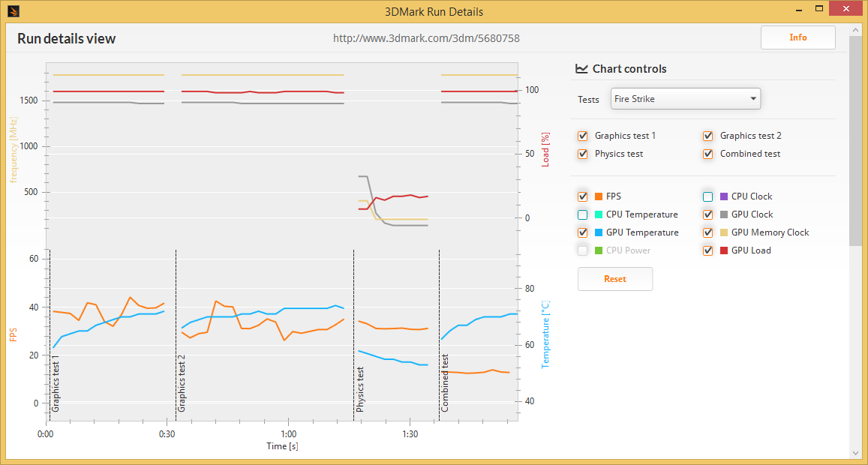Click the orange FPS axis label
The width and height of the screenshot is (868, 465).
click(13, 334)
